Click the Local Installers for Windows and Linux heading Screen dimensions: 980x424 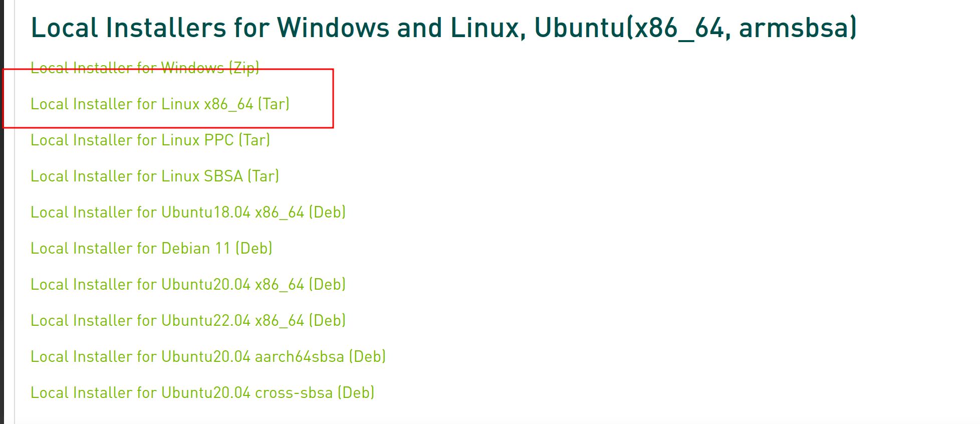tap(444, 28)
